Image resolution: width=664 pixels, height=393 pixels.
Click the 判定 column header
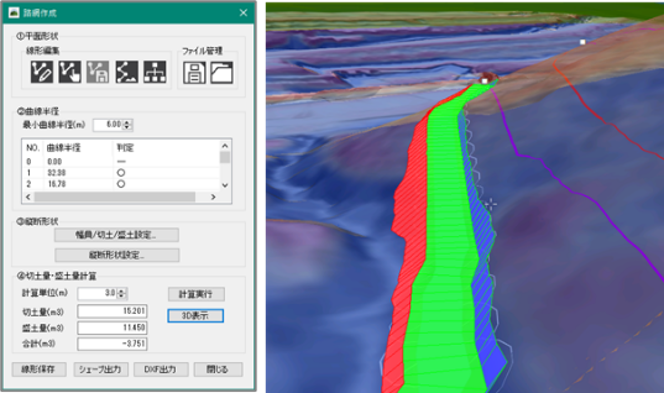click(125, 148)
